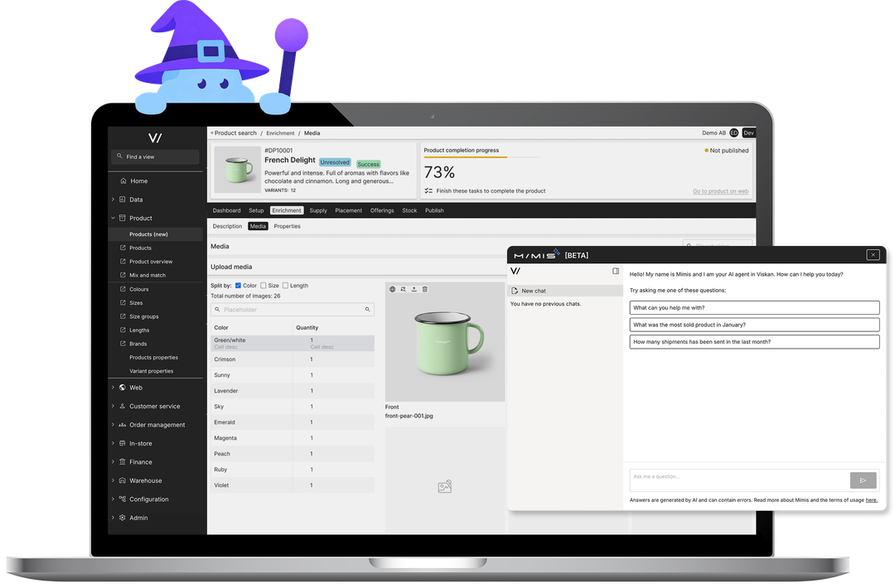Select the suggested question about January's most sold product
Viewport: 895px width, 588px height.
tap(754, 324)
